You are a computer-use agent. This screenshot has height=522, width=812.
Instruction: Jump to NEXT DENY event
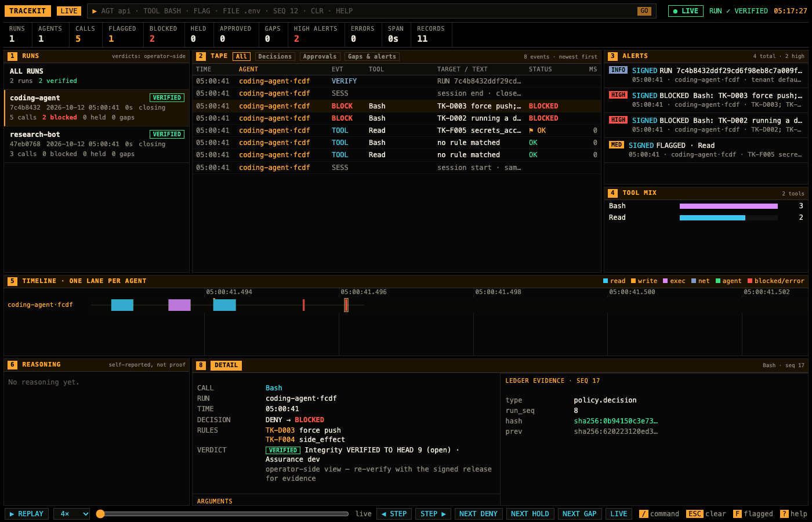[x=478, y=514]
